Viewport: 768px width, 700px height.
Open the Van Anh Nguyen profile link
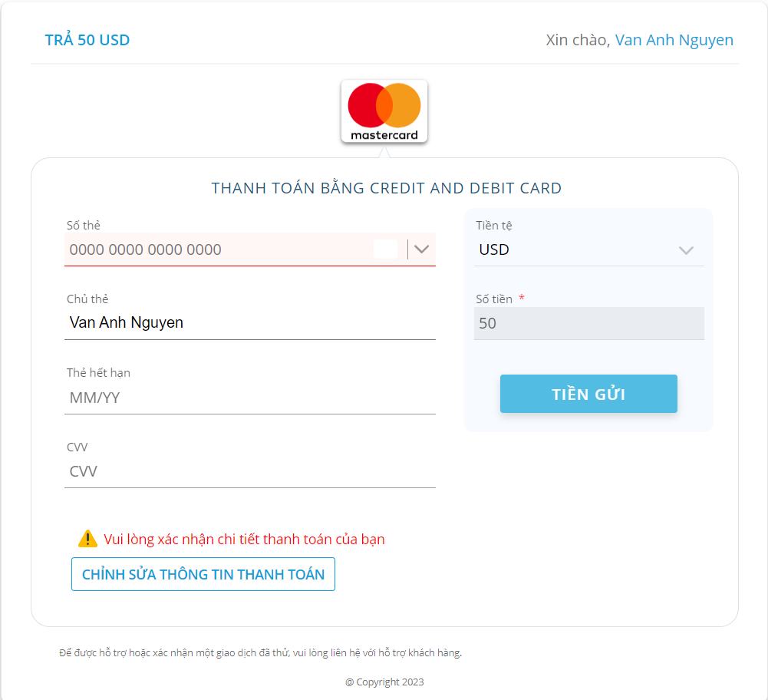[674, 40]
